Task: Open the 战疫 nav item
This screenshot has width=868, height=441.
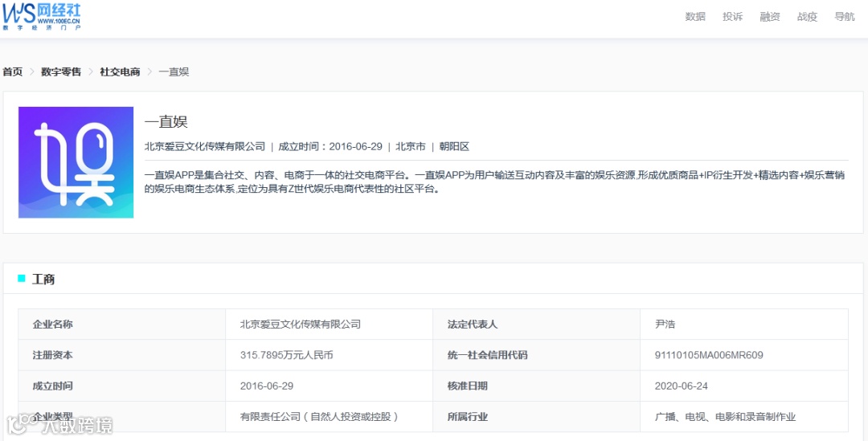Action: click(x=807, y=17)
